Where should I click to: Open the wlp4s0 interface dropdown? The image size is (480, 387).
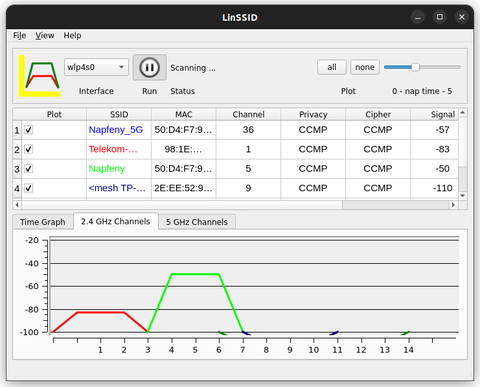[x=96, y=67]
